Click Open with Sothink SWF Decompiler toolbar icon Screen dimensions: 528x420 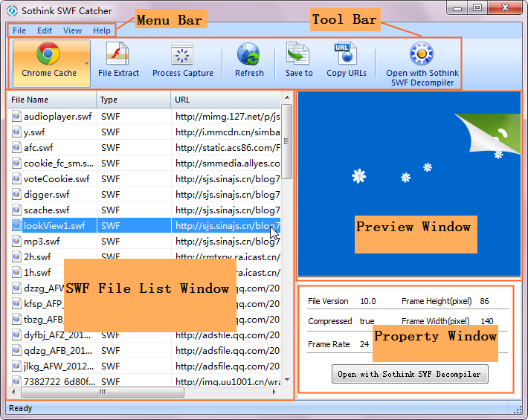421,54
